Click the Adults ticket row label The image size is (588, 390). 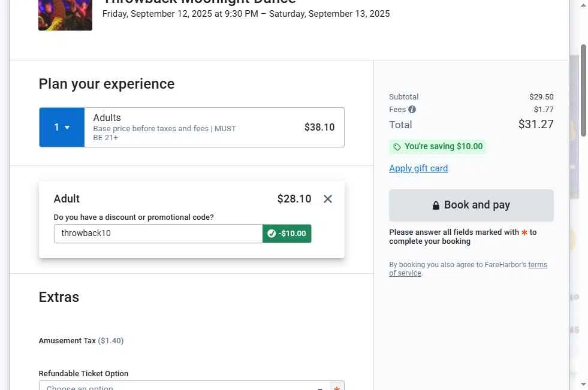coord(107,117)
